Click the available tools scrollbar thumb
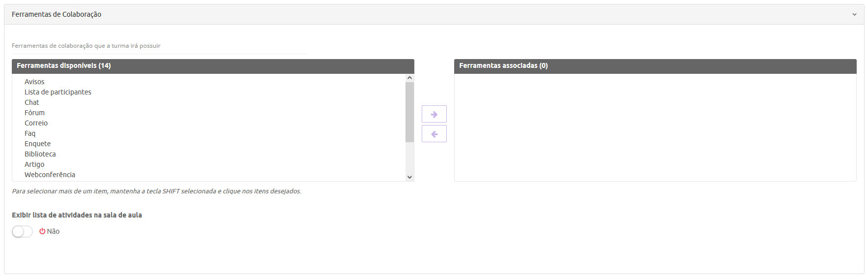 coord(409,112)
